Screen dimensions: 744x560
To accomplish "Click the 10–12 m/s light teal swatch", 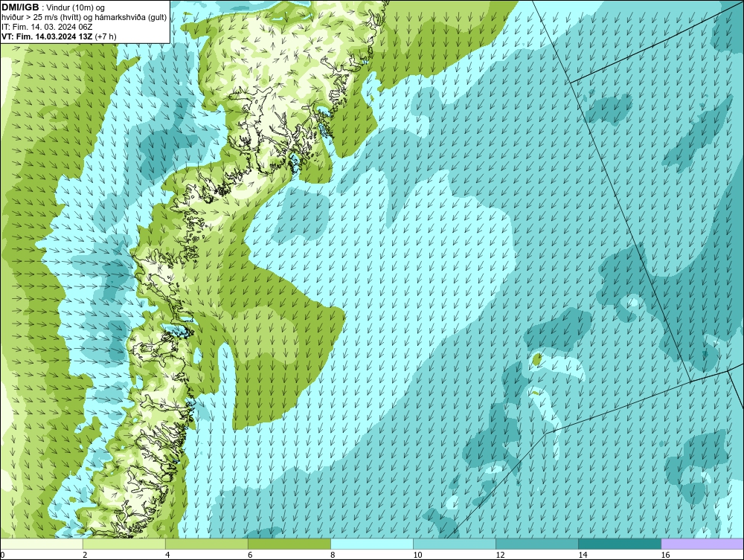I will pos(455,544).
